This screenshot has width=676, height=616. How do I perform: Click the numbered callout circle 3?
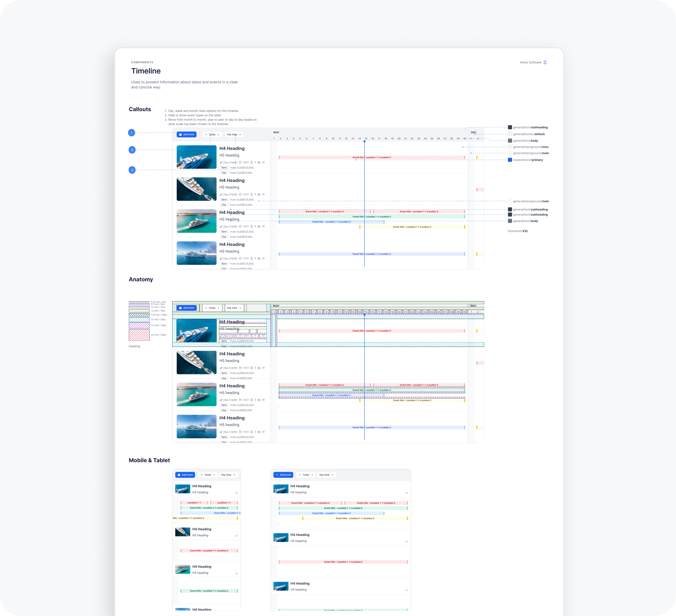tap(132, 170)
